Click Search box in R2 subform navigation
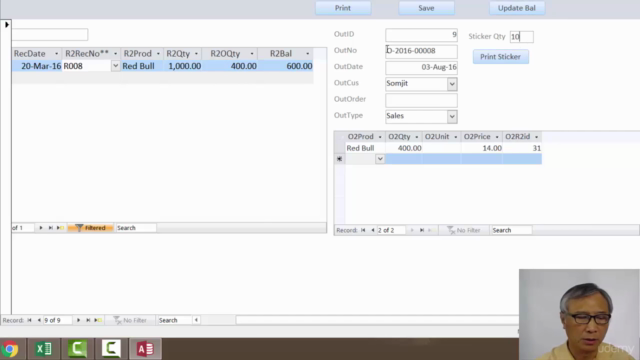Image resolution: width=640 pixels, height=360 pixels. tap(136, 228)
